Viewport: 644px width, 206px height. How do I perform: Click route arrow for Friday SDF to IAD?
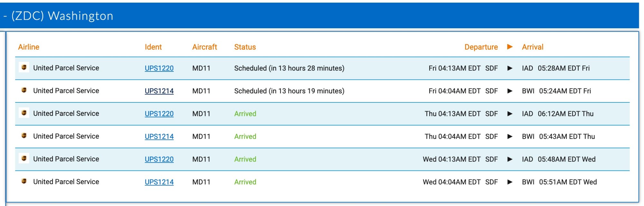(x=510, y=68)
